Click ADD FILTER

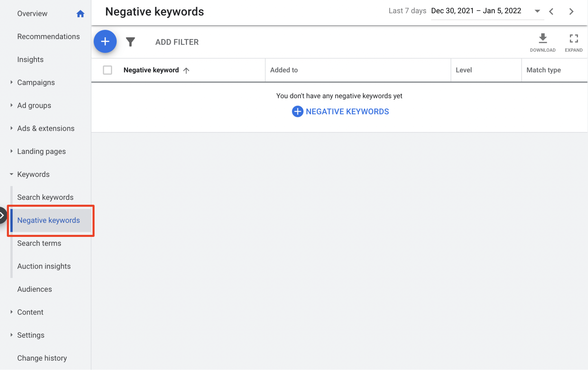(177, 42)
